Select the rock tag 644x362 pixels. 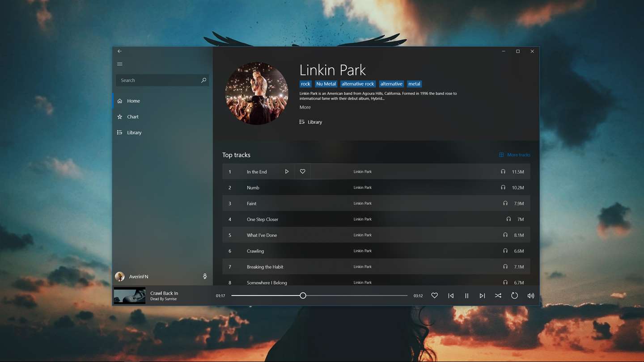click(305, 84)
